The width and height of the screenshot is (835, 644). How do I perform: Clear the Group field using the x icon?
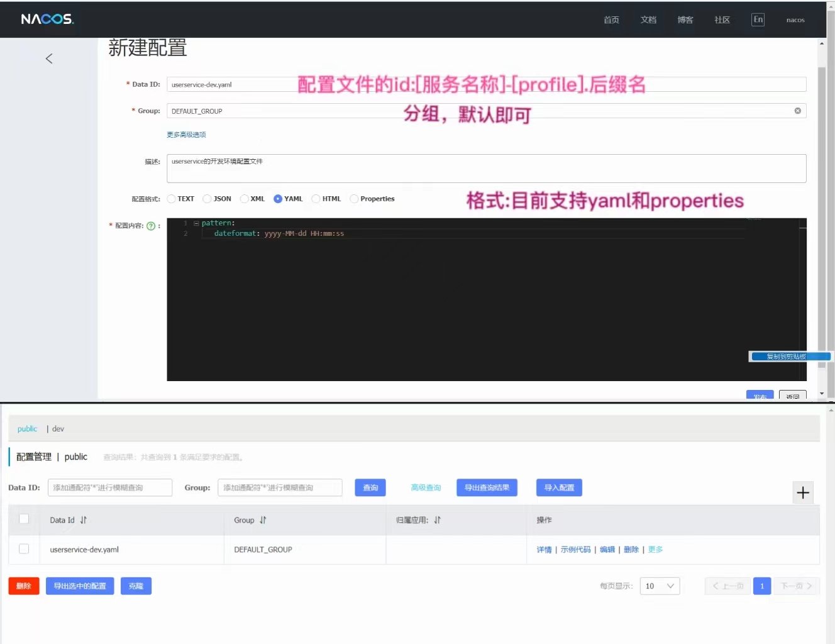(x=797, y=110)
